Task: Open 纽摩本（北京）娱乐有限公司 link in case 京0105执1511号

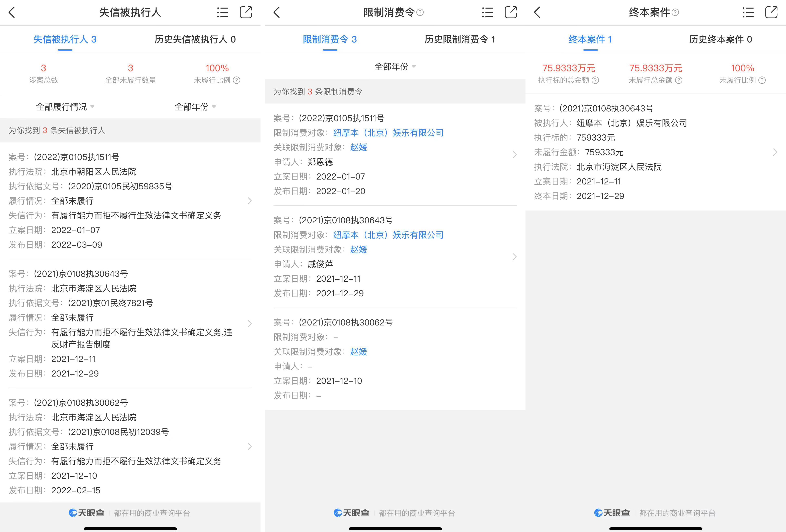Action: [388, 133]
